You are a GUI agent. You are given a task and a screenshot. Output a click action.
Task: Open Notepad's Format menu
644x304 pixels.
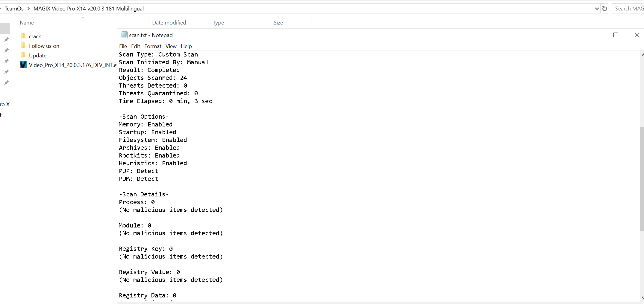pos(153,46)
